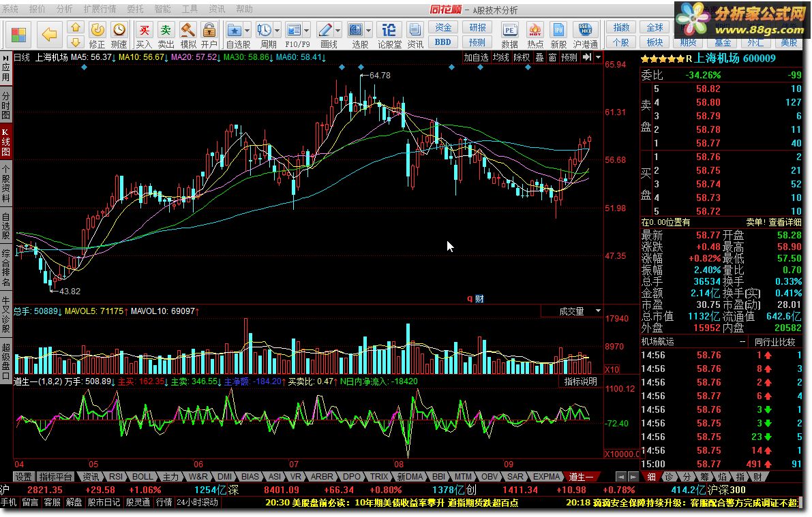Open the 资讯 document icon in toolbar
Screen dimensions: 812x517
point(415,30)
